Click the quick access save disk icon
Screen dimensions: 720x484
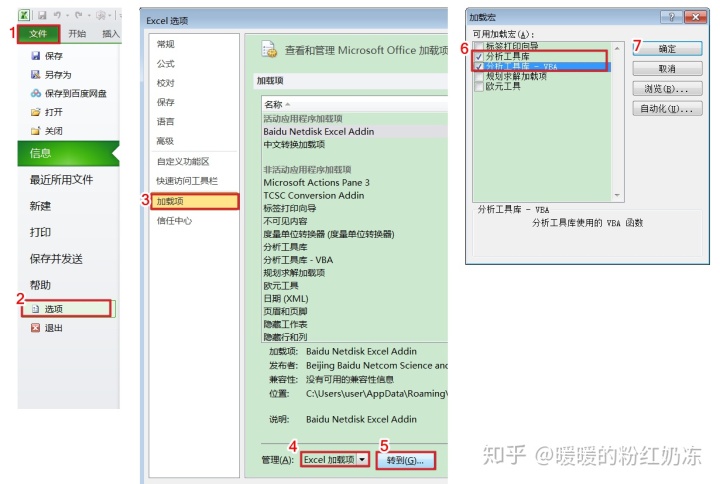pos(42,16)
